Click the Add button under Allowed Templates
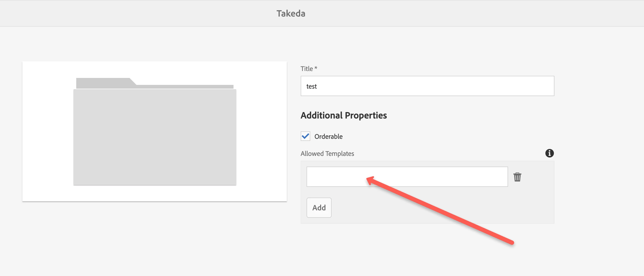 319,208
